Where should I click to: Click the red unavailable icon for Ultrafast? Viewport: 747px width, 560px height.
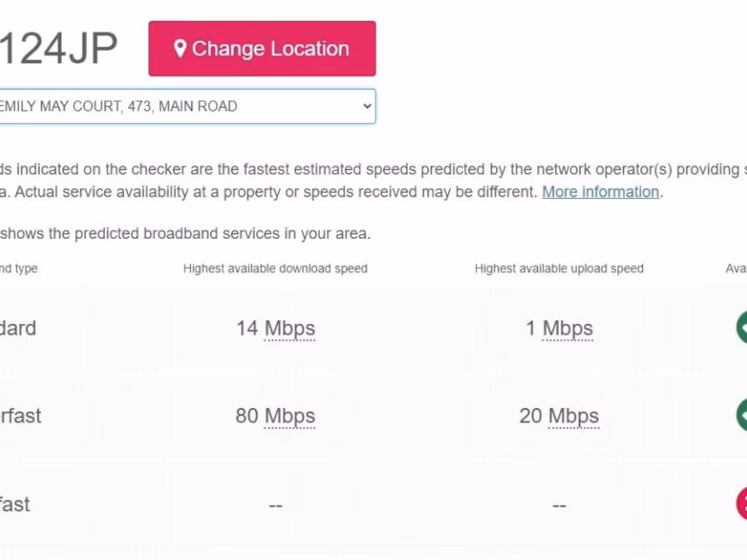(x=741, y=503)
